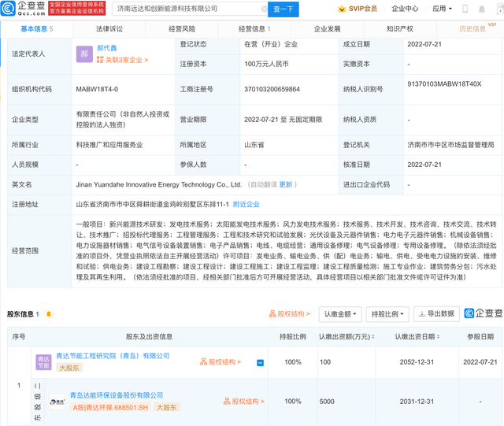504x426 pixels.
Task: Open 附近企业 link next to registered address
Action: 246,204
